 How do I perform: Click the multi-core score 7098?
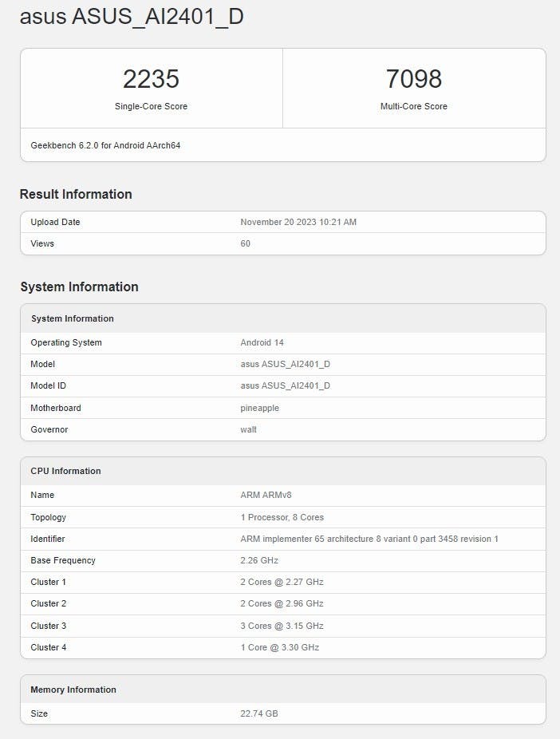coord(413,79)
